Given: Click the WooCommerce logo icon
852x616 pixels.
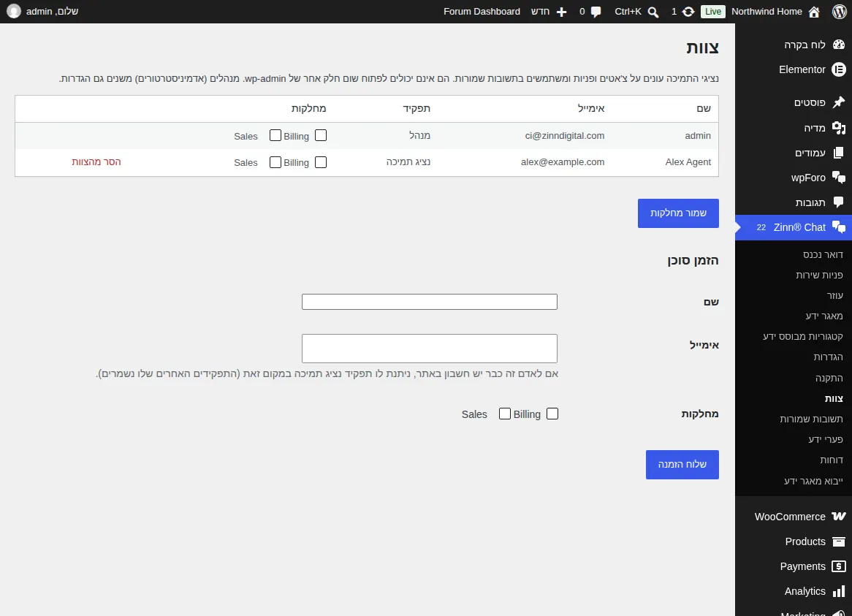Looking at the screenshot, I should click(x=839, y=517).
